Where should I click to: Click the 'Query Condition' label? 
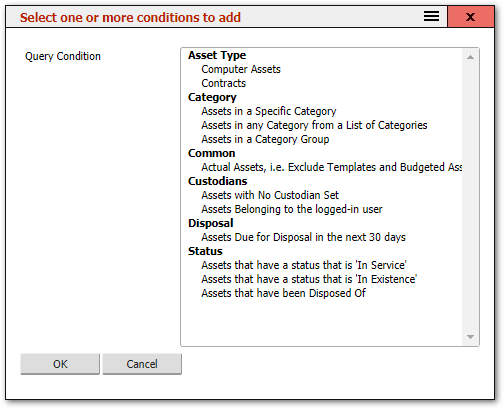63,56
